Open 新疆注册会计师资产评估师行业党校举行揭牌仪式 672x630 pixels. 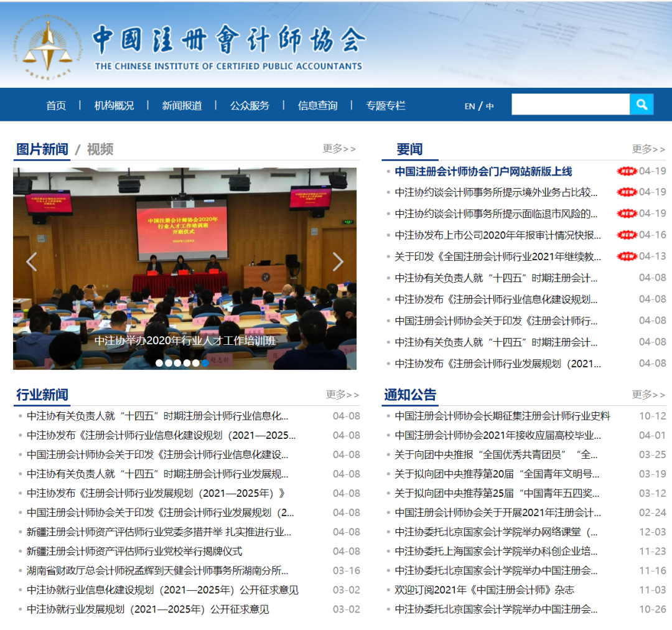pos(134,551)
